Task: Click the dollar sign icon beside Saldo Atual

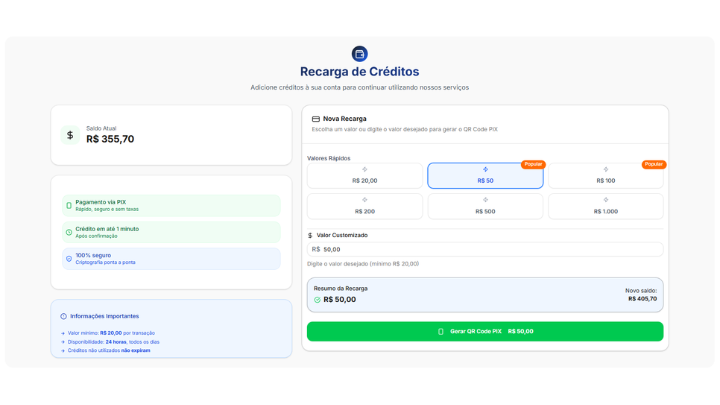Action: [x=70, y=135]
